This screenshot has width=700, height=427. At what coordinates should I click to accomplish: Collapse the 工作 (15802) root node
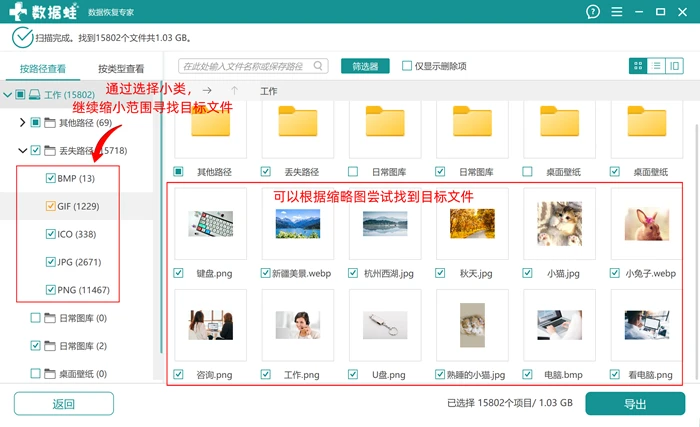coord(7,95)
